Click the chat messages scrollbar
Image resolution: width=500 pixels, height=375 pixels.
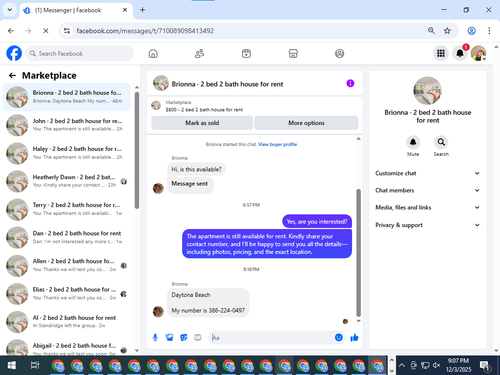coord(359,253)
